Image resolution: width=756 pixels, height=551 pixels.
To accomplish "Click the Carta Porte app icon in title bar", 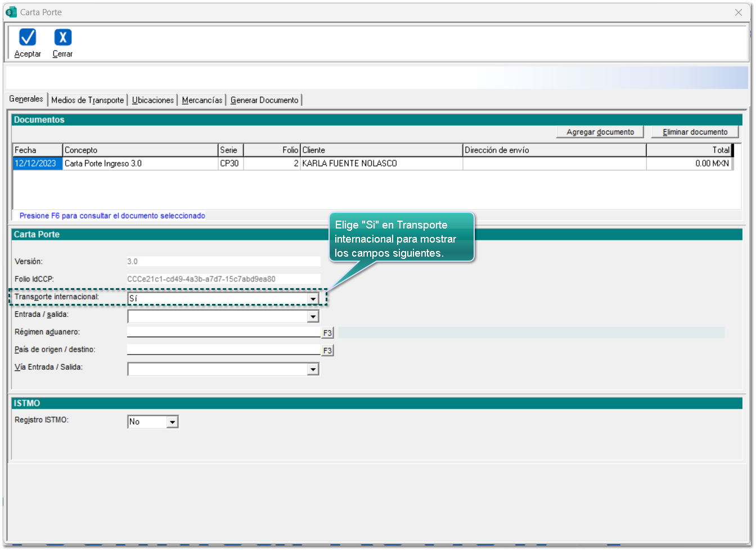I will click(11, 12).
